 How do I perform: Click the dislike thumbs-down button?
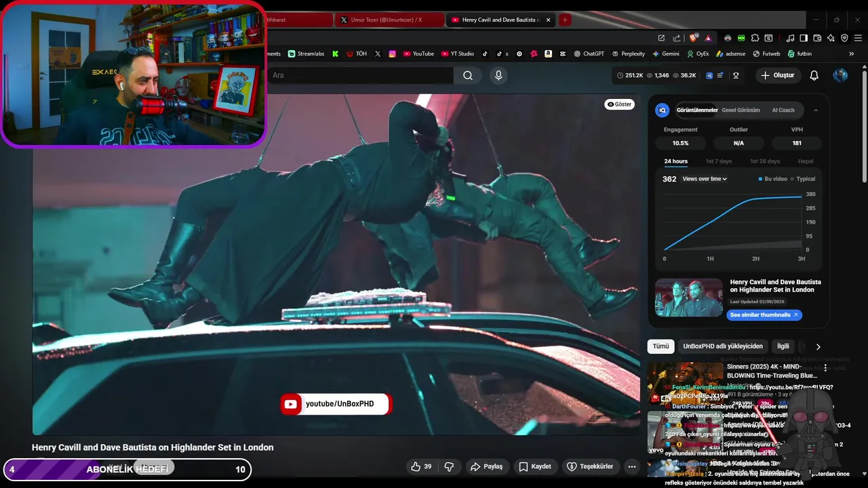pyautogui.click(x=449, y=466)
